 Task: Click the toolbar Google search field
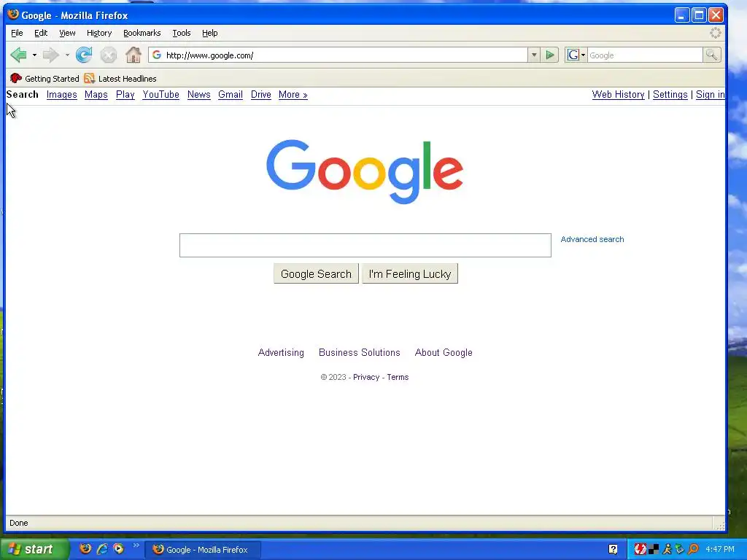645,55
